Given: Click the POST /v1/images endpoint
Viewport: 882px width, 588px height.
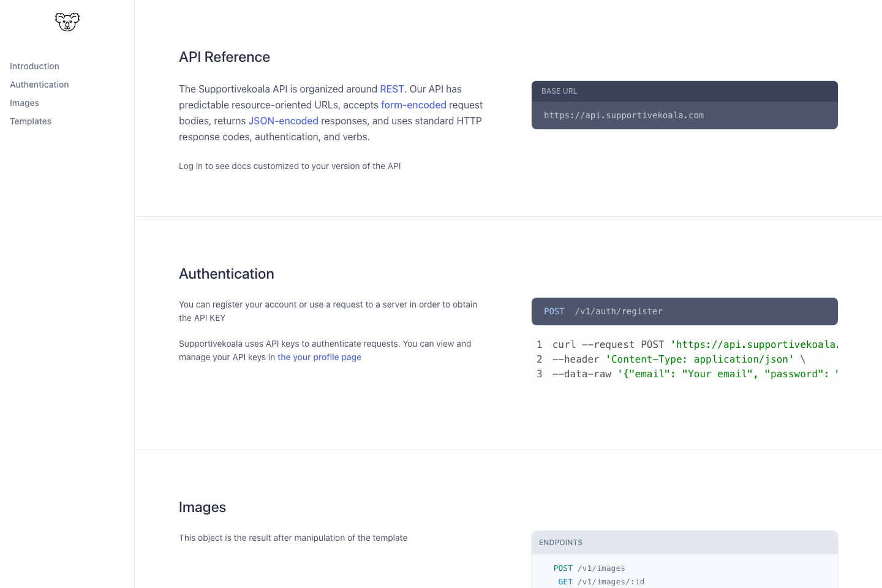Looking at the screenshot, I should pos(589,568).
